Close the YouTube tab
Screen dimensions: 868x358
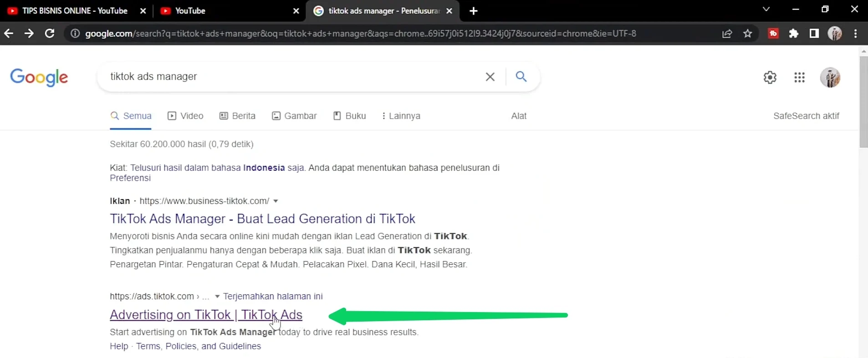pyautogui.click(x=296, y=11)
